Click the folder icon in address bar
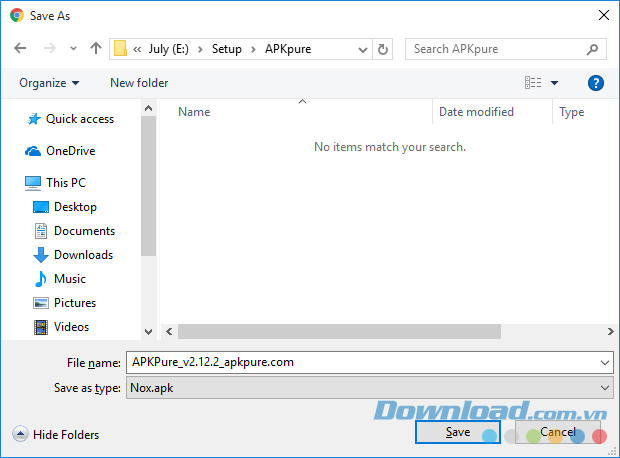This screenshot has height=458, width=620. click(x=120, y=49)
